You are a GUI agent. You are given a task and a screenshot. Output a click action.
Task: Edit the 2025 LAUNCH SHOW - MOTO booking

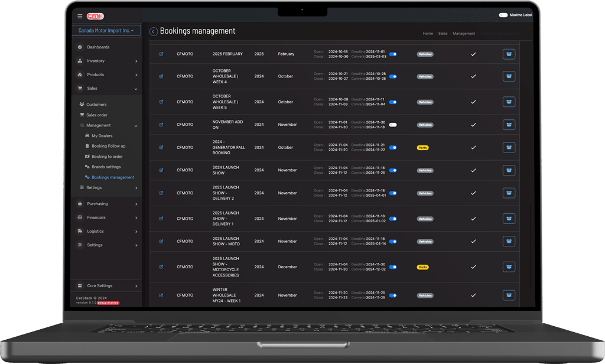tap(161, 241)
